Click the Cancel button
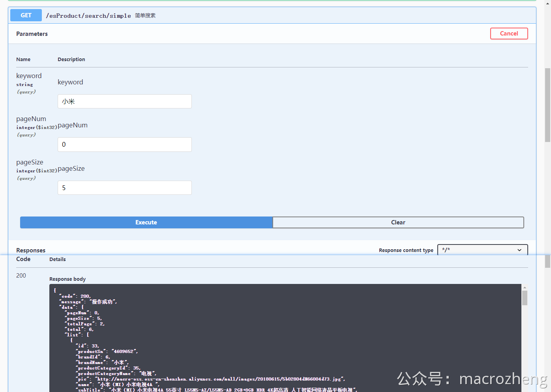The image size is (551, 392). click(509, 34)
